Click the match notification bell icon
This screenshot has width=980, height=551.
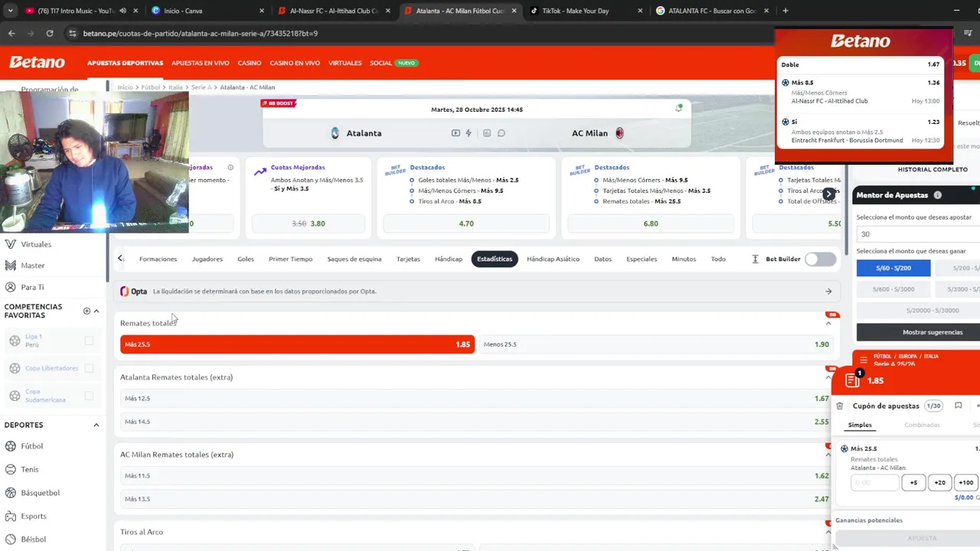click(678, 109)
